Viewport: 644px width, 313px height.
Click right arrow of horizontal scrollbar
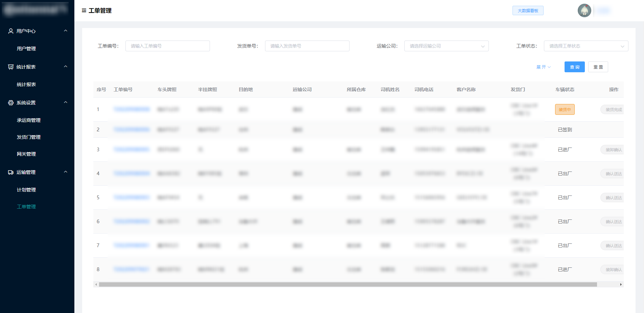point(621,285)
